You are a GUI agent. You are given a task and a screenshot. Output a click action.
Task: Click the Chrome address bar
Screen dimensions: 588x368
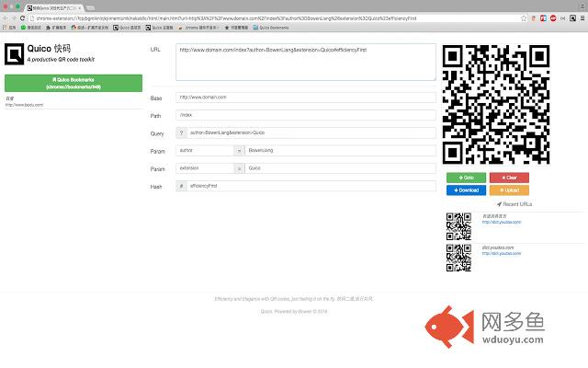[x=276, y=18]
